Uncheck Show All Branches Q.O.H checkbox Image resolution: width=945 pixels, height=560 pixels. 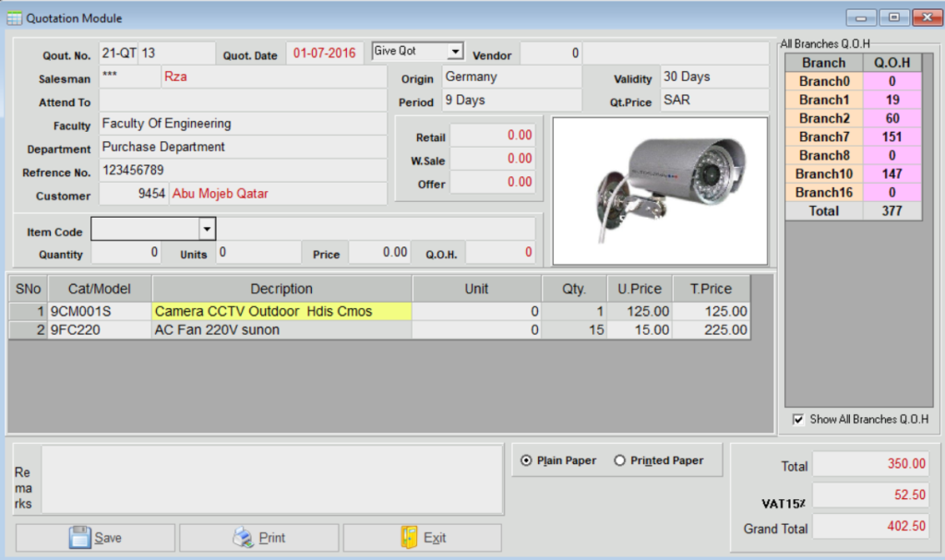pos(798,419)
